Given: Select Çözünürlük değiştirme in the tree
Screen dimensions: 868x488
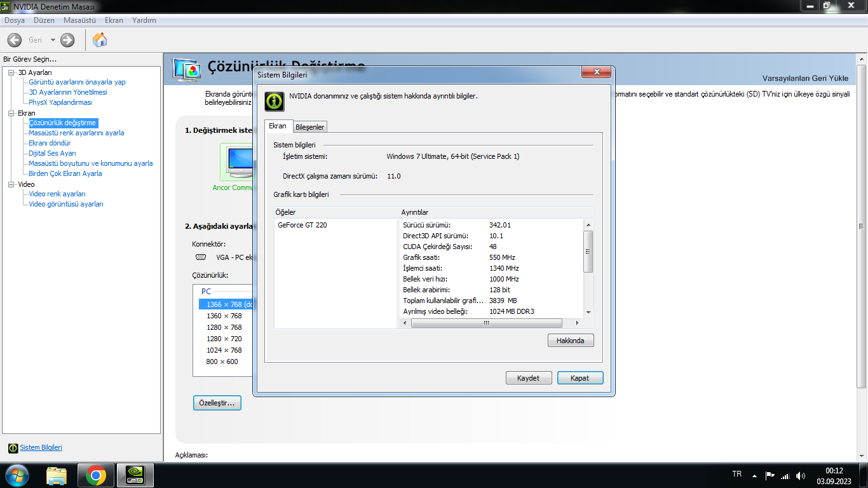Looking at the screenshot, I should click(x=63, y=123).
